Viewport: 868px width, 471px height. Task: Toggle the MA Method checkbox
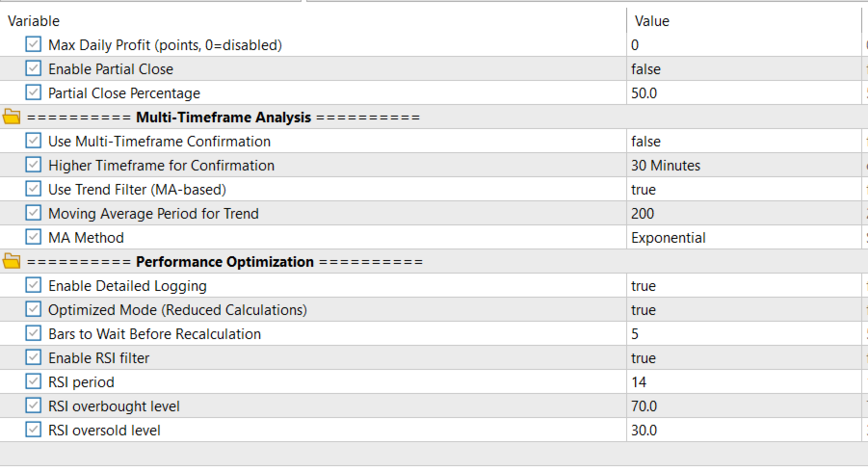[x=34, y=238]
